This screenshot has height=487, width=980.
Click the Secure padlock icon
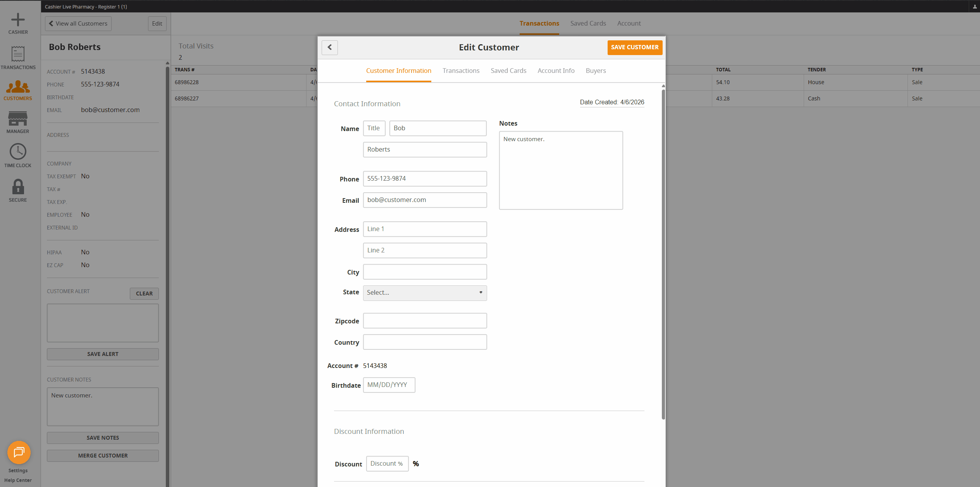[18, 187]
